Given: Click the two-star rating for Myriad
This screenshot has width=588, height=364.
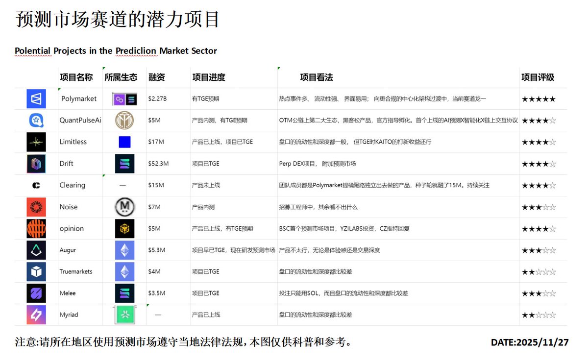Looking at the screenshot, I should coord(539,315).
